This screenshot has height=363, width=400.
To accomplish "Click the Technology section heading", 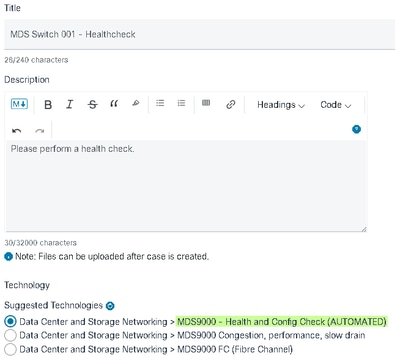I will [27, 285].
